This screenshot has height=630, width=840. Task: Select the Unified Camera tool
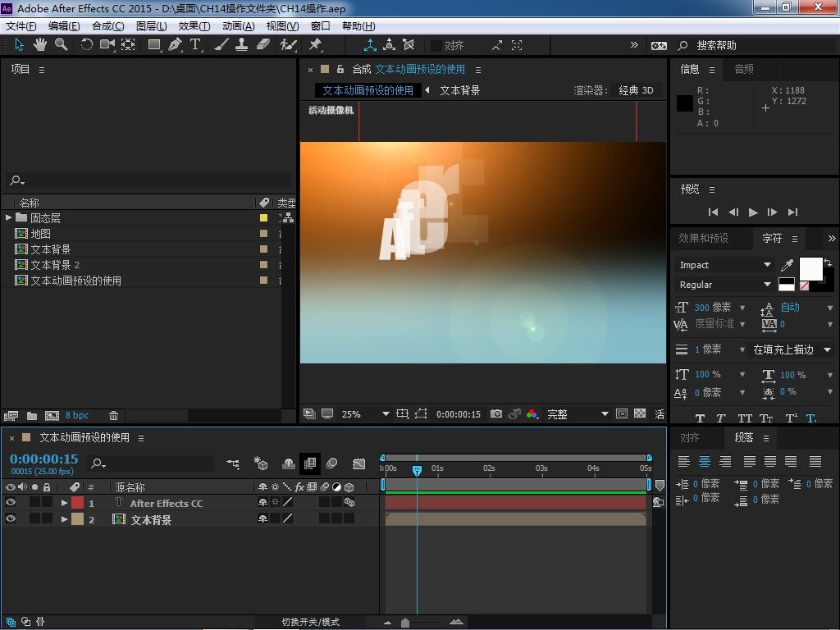point(107,45)
